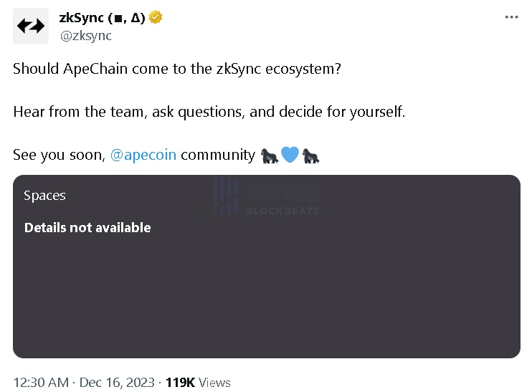Click the zkSync display name
532x392 pixels.
[x=102, y=17]
